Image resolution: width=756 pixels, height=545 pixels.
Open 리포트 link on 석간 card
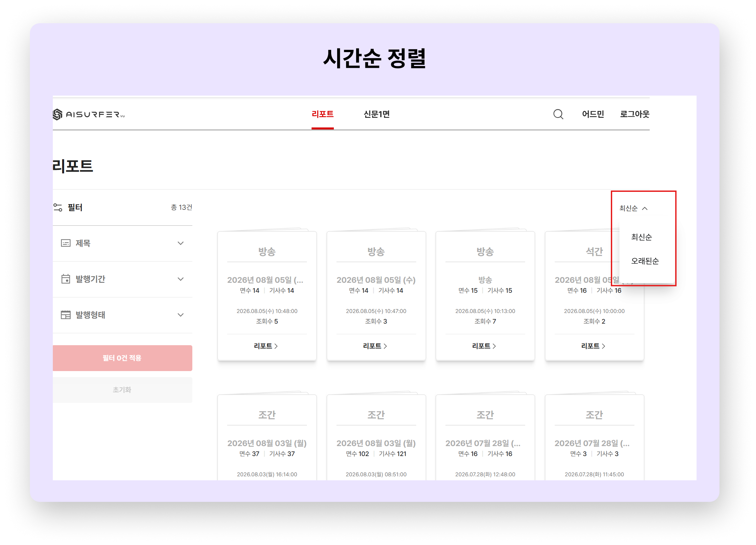coord(593,346)
